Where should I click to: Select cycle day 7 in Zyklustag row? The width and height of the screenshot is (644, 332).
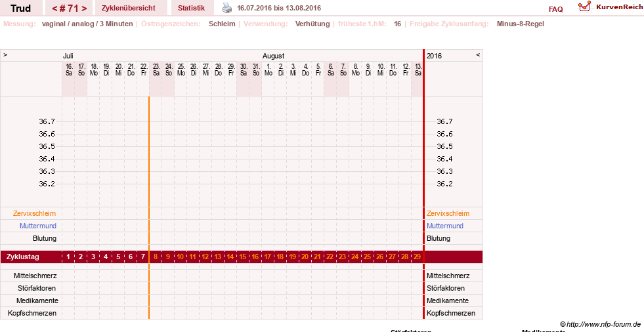[143, 257]
